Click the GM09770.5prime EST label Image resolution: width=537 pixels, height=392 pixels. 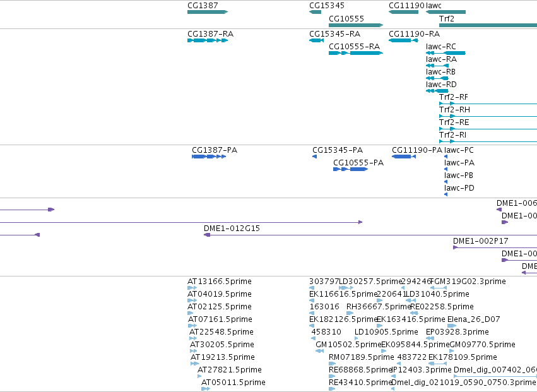[x=482, y=345]
